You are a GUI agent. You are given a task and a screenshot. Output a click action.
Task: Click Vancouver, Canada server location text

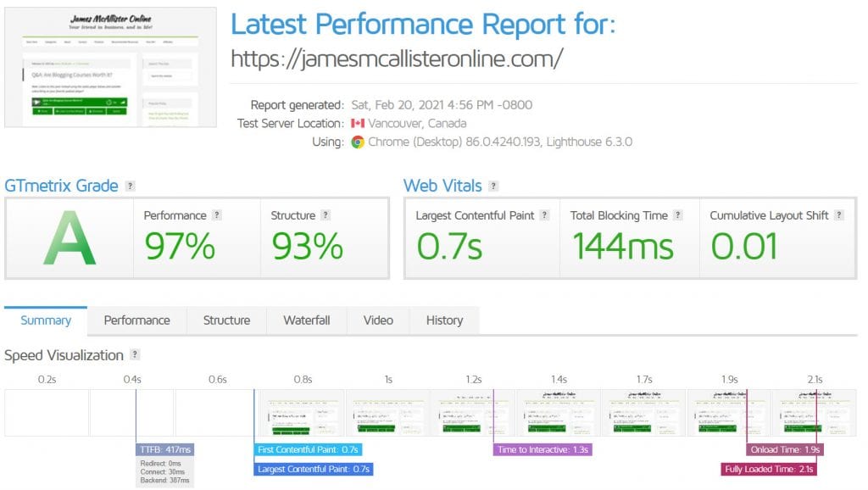pyautogui.click(x=417, y=124)
